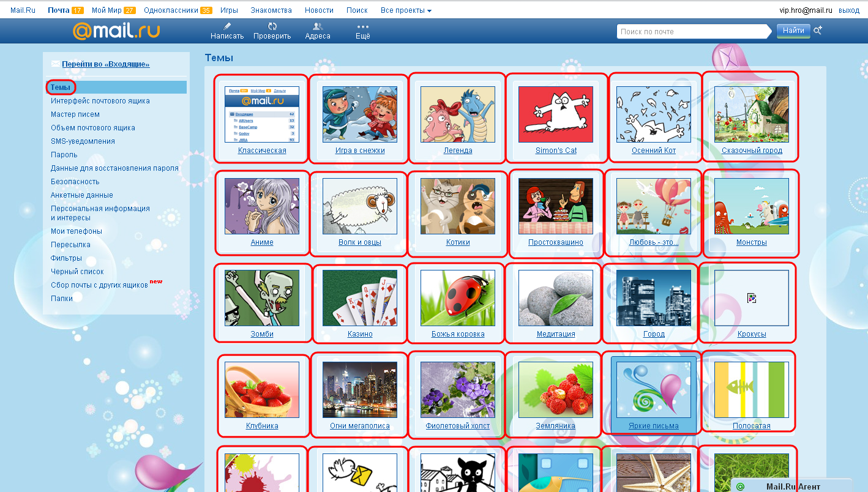Open Интерфейс почтового ящика settings
Viewport: 868px width, 492px height.
(x=100, y=101)
